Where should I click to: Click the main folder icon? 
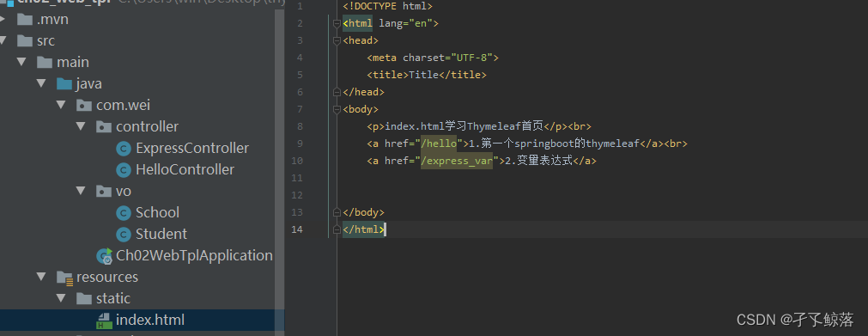pyautogui.click(x=45, y=62)
